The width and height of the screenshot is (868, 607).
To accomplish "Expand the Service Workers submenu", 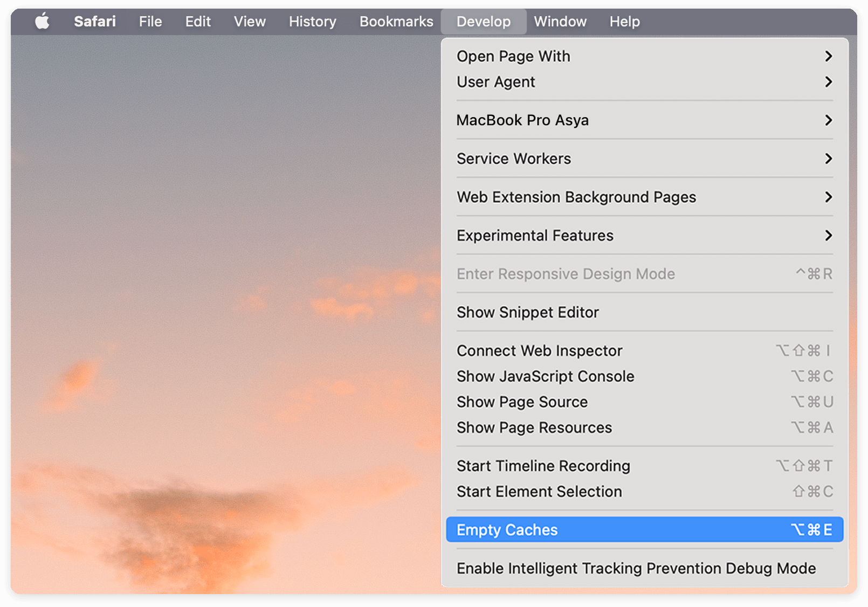I will click(645, 158).
